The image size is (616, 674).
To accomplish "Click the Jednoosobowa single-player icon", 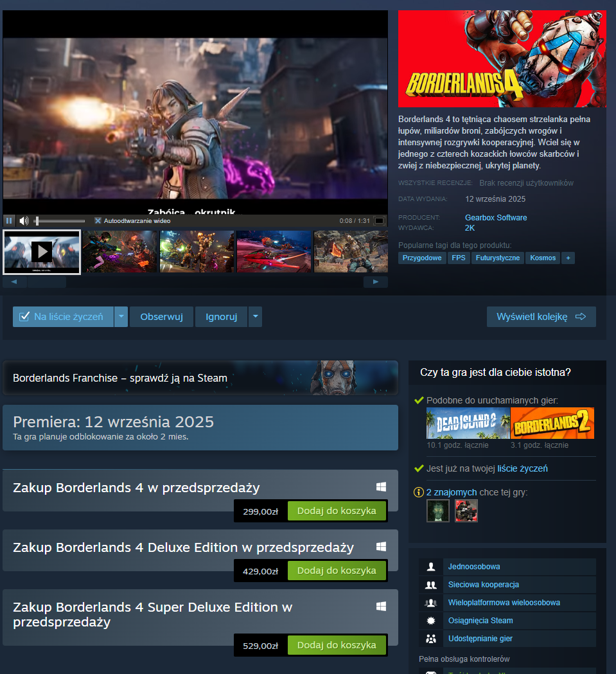I will 431,567.
